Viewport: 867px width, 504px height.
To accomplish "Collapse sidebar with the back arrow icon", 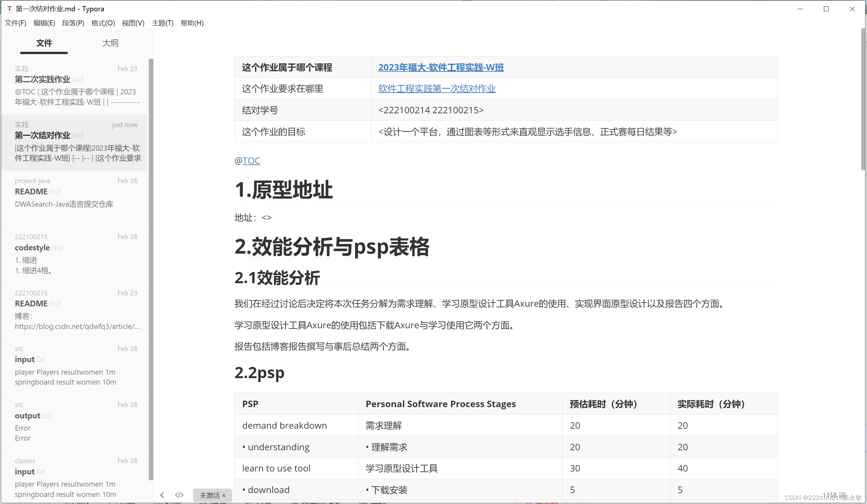I will coord(162,495).
